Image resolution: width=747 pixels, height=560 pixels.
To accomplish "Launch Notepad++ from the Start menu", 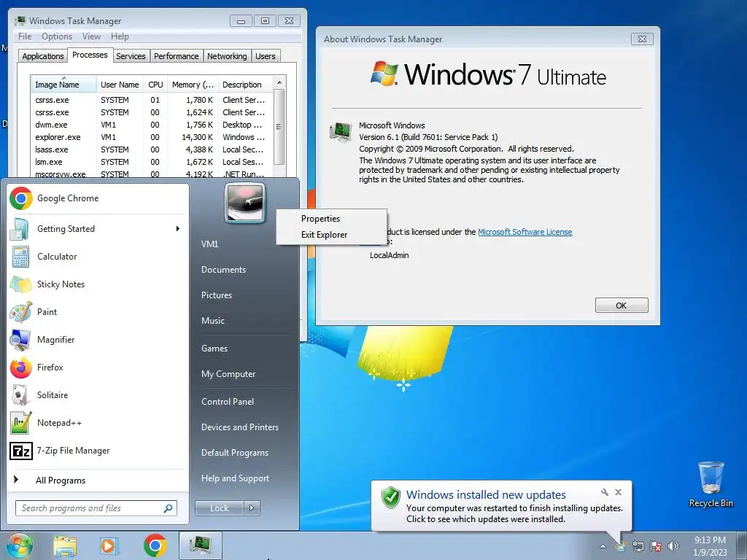I will (x=98, y=423).
